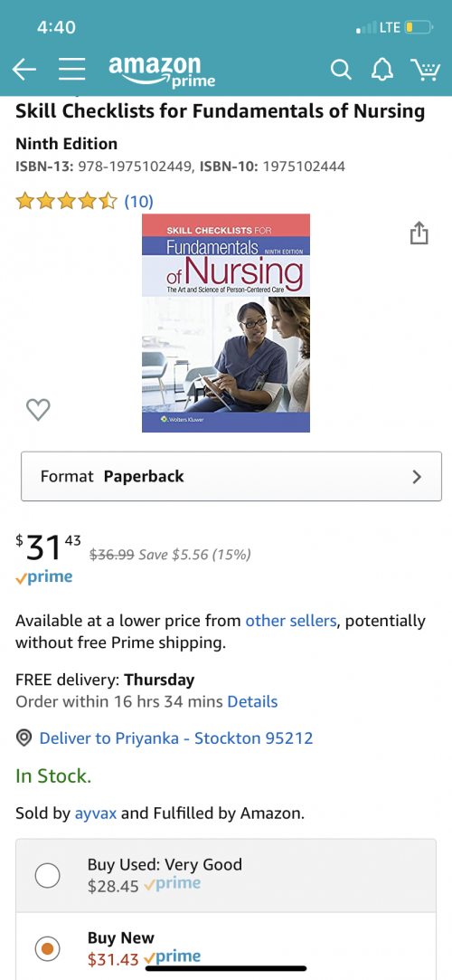Open the shopping cart icon

(425, 70)
